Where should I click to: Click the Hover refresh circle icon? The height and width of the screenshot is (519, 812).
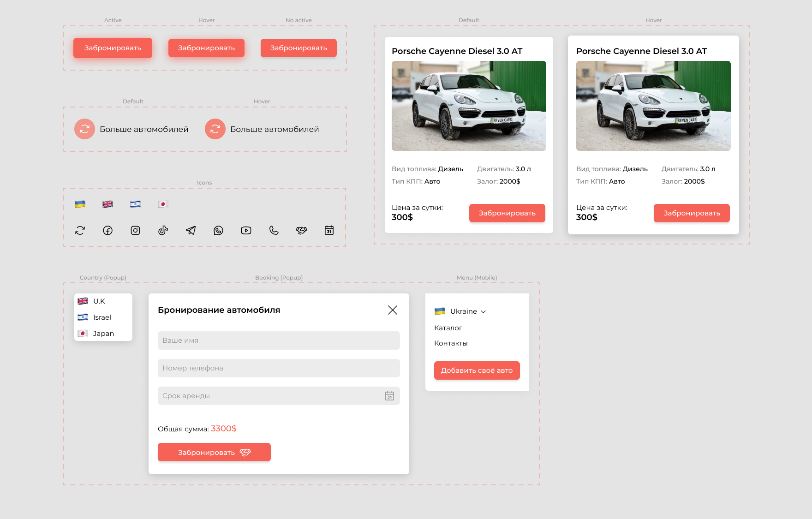click(x=215, y=129)
